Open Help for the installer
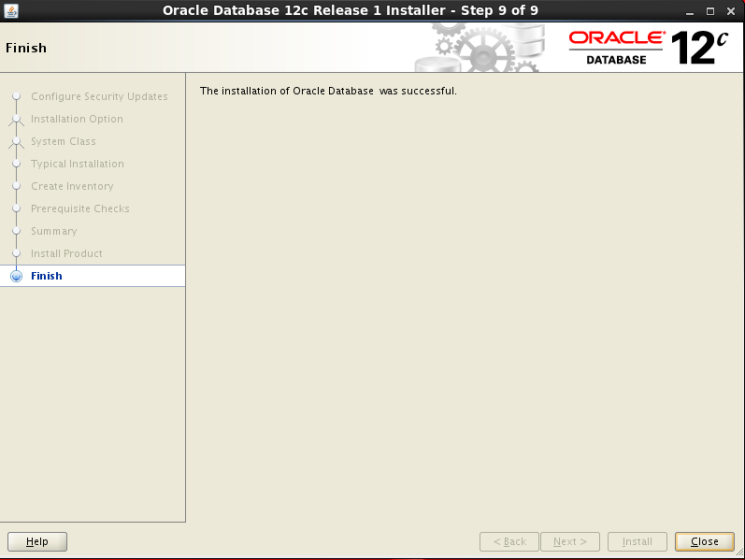 point(37,541)
